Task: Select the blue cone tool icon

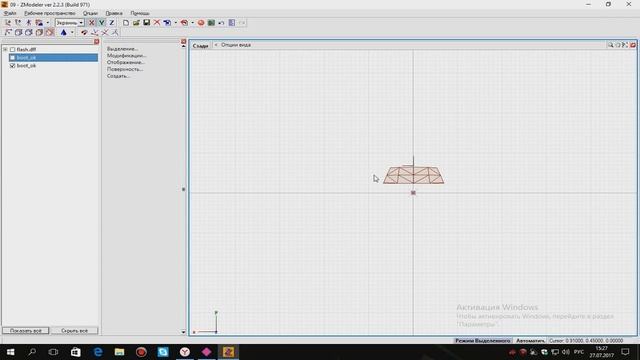Action: point(64,32)
